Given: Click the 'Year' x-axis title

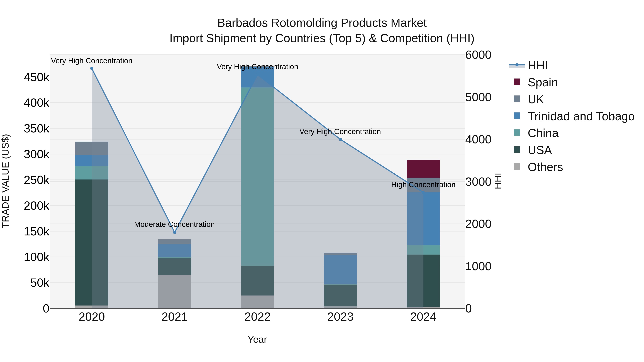Looking at the screenshot, I should (x=257, y=339).
